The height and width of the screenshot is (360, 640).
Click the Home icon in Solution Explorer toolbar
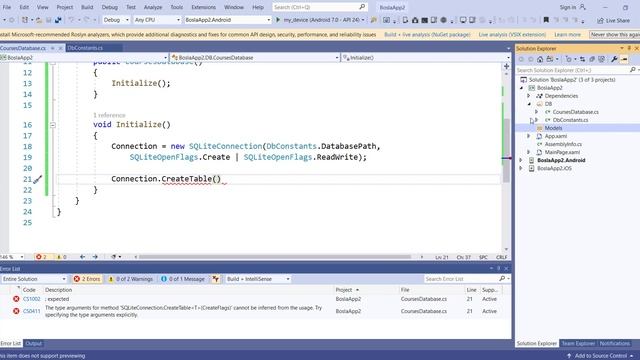point(540,59)
